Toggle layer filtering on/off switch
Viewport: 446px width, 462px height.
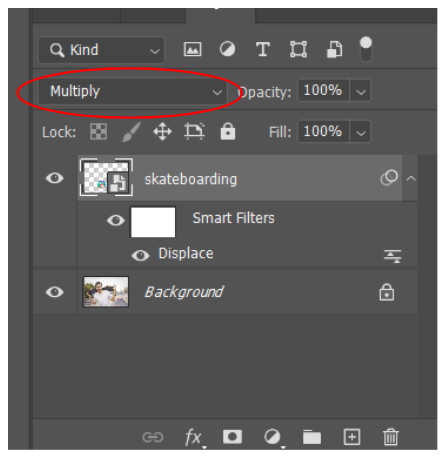[366, 49]
